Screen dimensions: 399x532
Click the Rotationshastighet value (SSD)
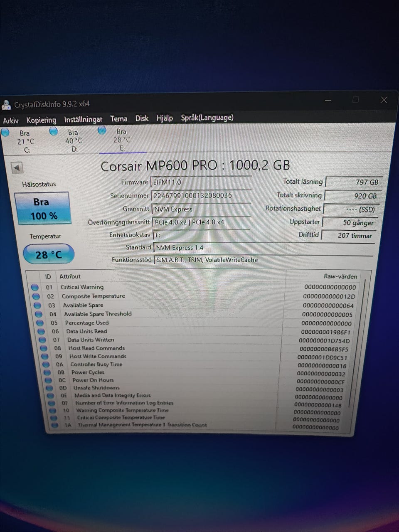click(351, 209)
